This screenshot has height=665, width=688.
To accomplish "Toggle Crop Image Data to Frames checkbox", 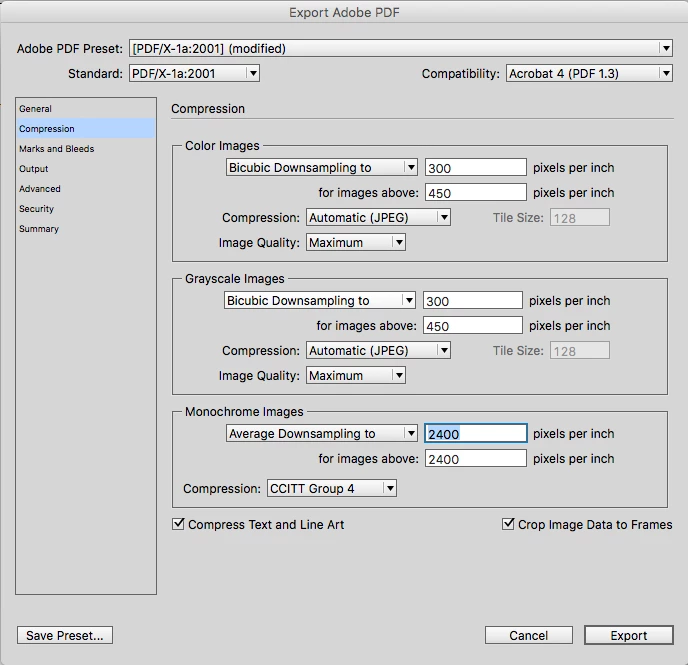I will (508, 524).
